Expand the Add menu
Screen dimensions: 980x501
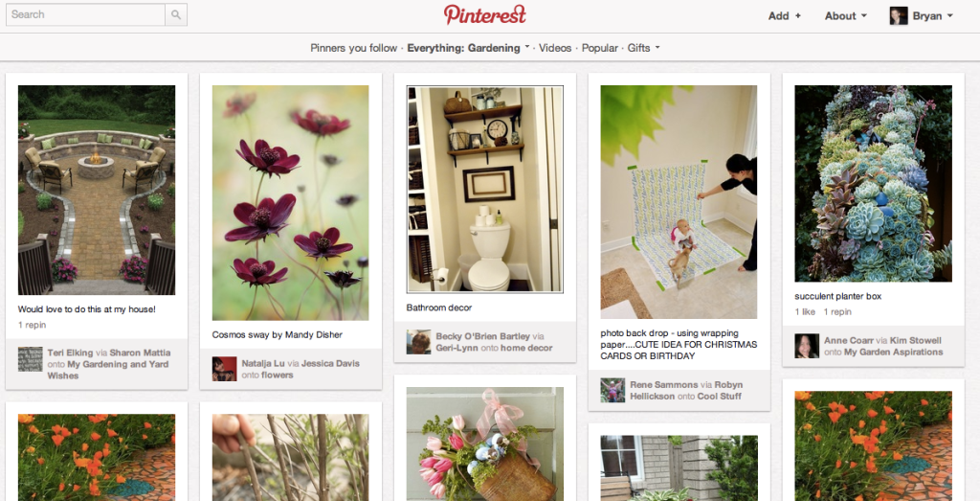(x=785, y=16)
